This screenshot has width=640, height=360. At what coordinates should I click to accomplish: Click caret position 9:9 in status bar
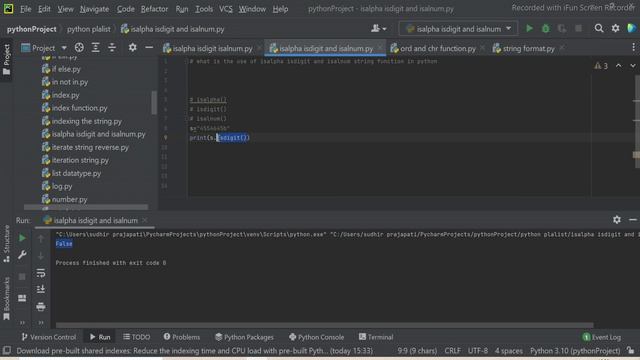[417, 351]
